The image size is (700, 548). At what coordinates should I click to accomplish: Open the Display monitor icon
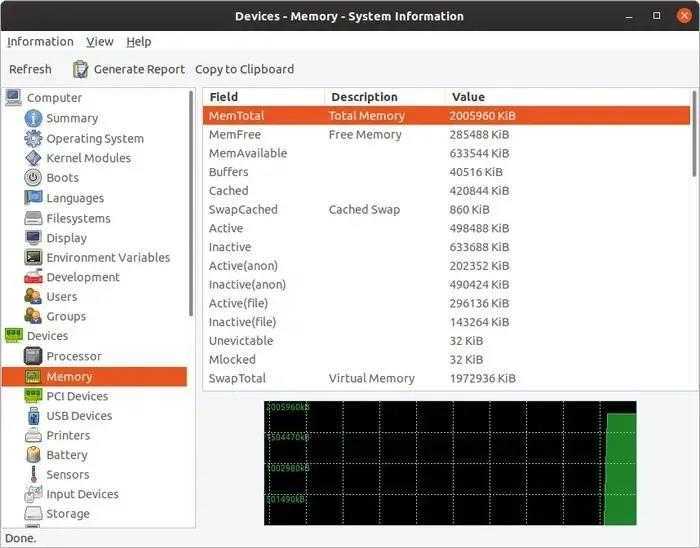[x=33, y=238]
